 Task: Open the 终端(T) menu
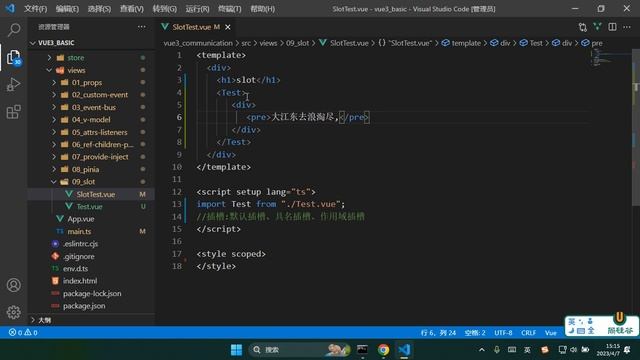click(230, 9)
